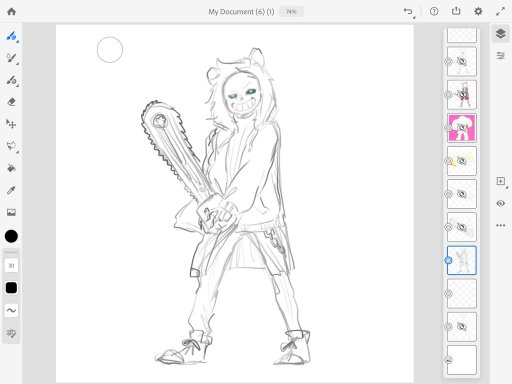Select the Paint bucket fill tool
Screen dimensions: 512x384
click(x=11, y=168)
